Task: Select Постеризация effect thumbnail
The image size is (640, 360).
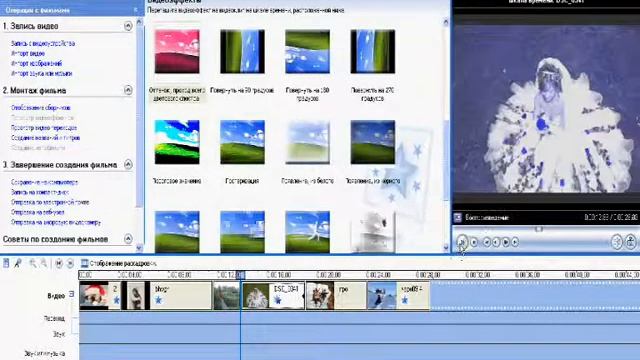Action: 242,142
